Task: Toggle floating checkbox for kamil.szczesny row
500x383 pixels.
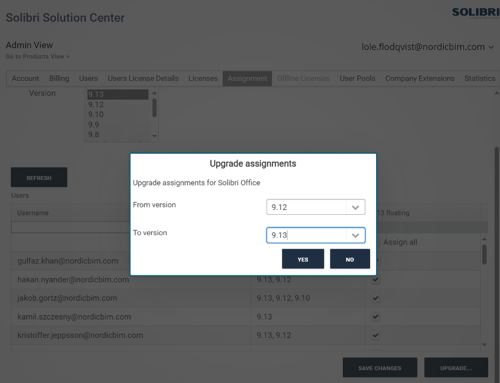Action: tap(375, 317)
